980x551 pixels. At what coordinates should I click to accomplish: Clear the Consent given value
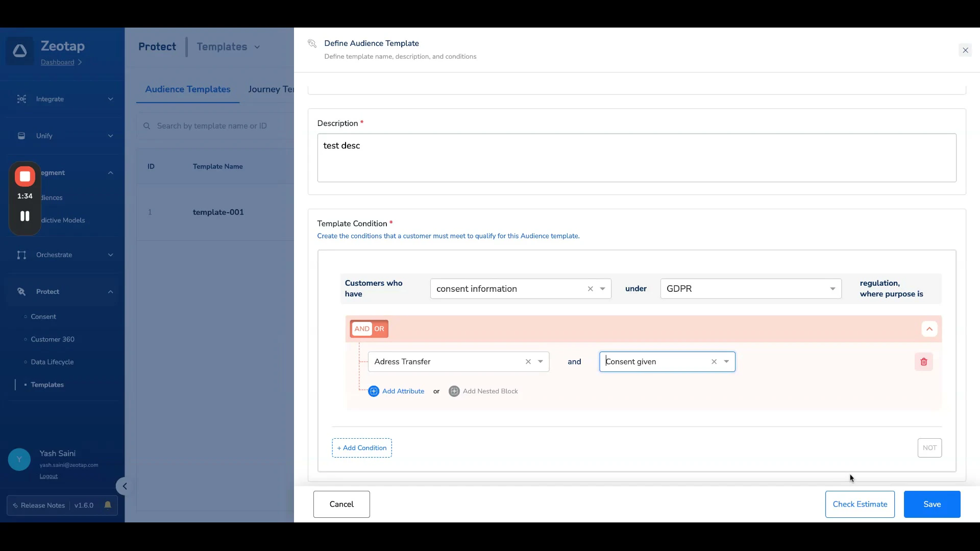[x=714, y=362]
